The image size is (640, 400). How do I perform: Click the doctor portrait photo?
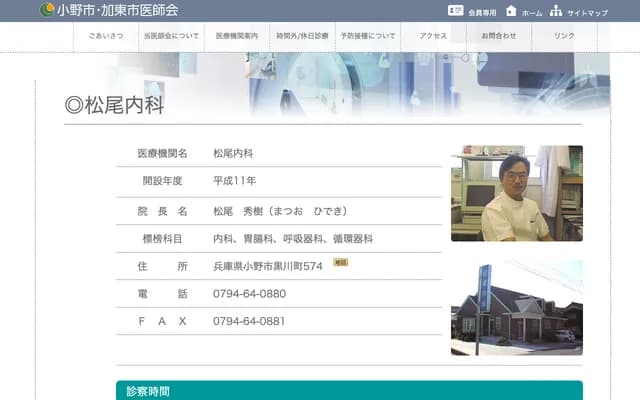[516, 193]
